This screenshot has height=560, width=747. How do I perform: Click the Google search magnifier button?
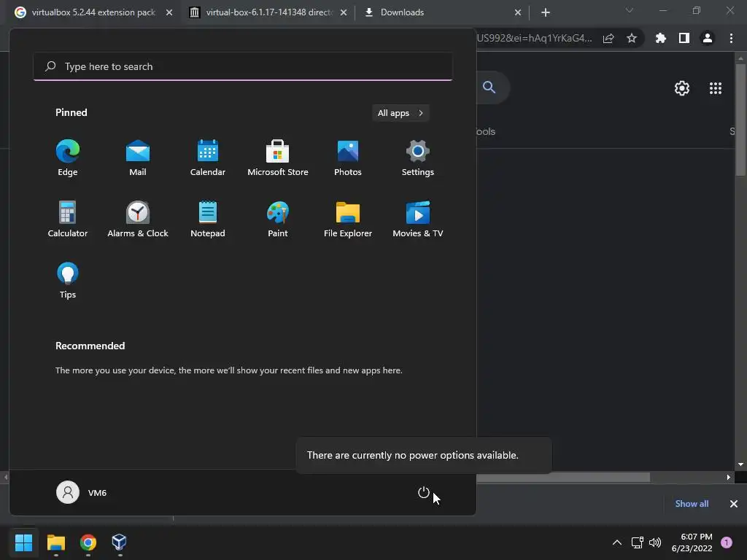pyautogui.click(x=489, y=87)
